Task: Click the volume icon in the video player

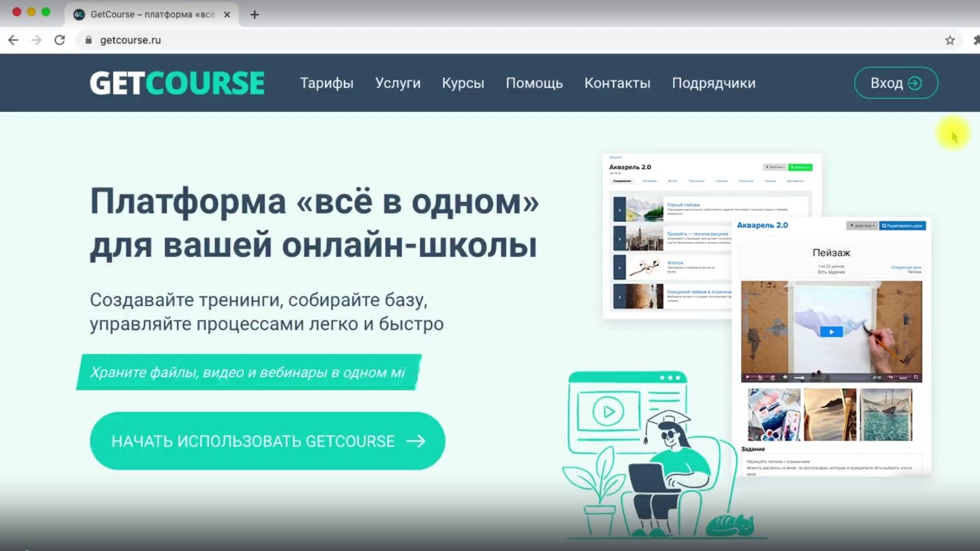Action: pos(785,377)
